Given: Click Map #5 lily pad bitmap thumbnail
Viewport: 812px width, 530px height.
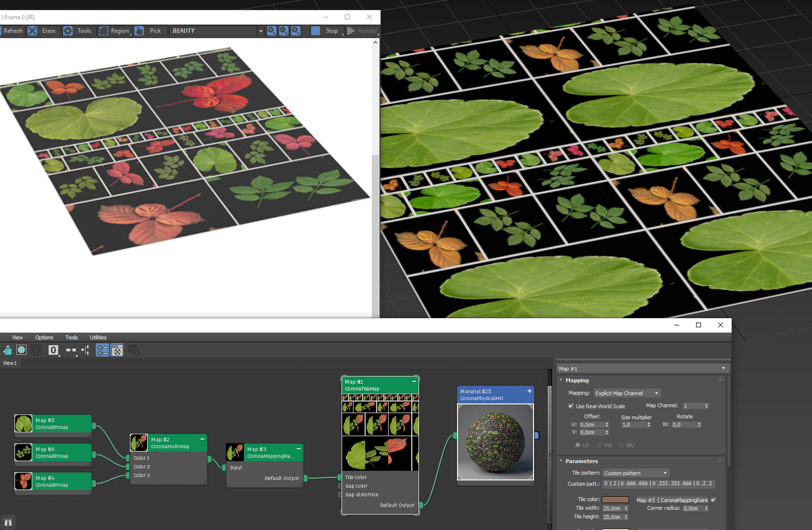Looking at the screenshot, I should point(23,424).
